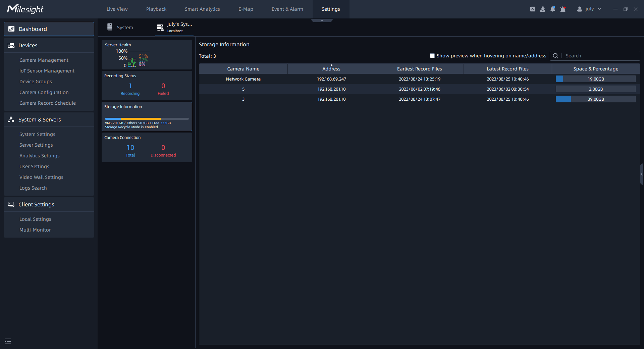Expand the right edge side panel handle

[641, 174]
